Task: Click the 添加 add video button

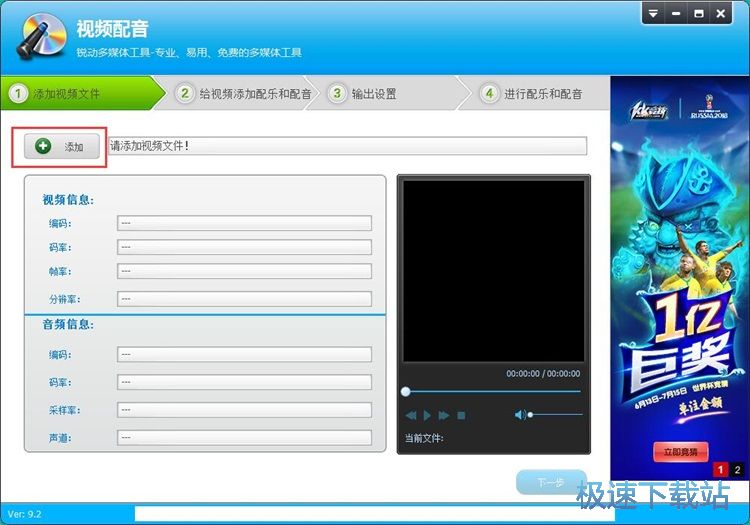Action: [62, 146]
